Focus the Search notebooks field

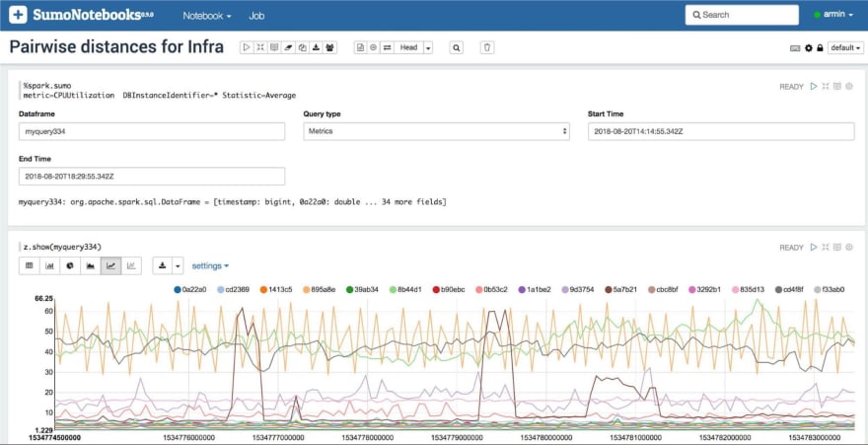click(742, 15)
